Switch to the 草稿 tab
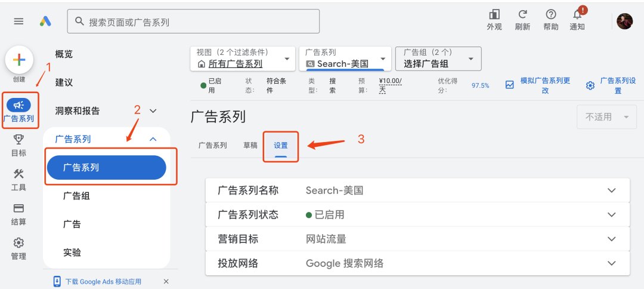 point(250,146)
